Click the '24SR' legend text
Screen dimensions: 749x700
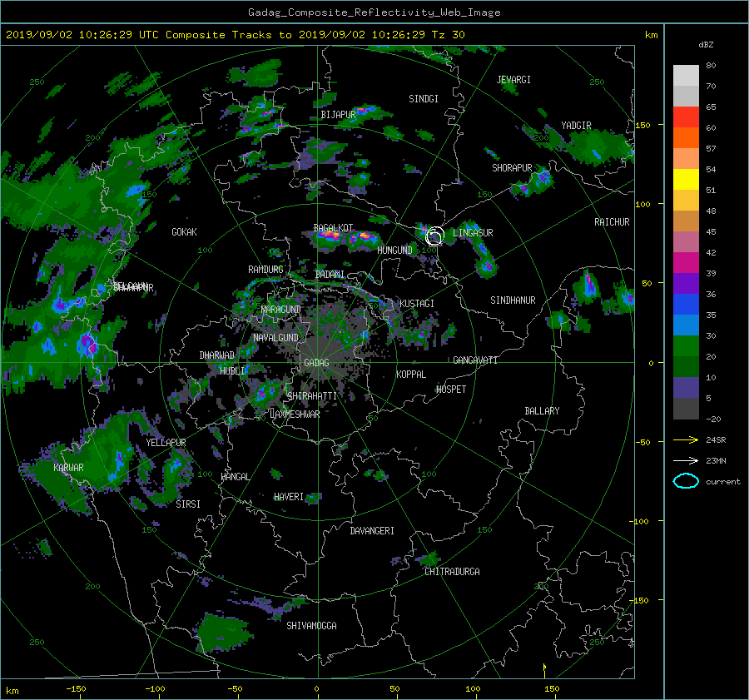[716, 440]
